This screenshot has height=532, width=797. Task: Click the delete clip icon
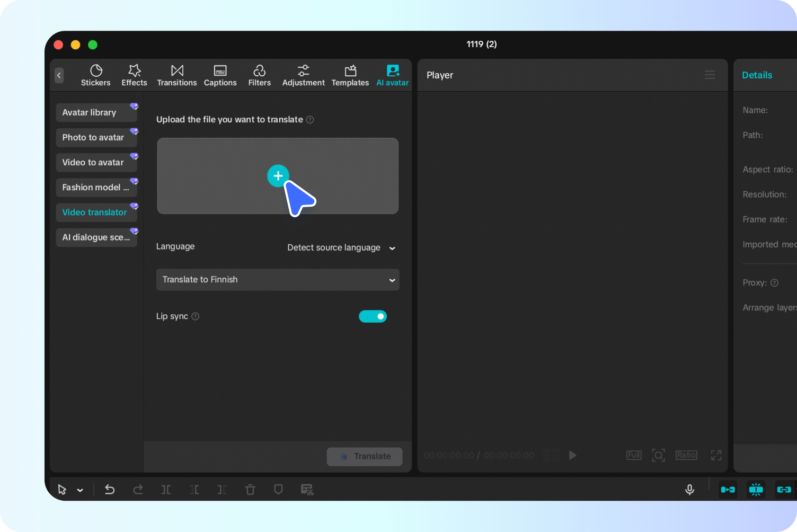click(250, 489)
